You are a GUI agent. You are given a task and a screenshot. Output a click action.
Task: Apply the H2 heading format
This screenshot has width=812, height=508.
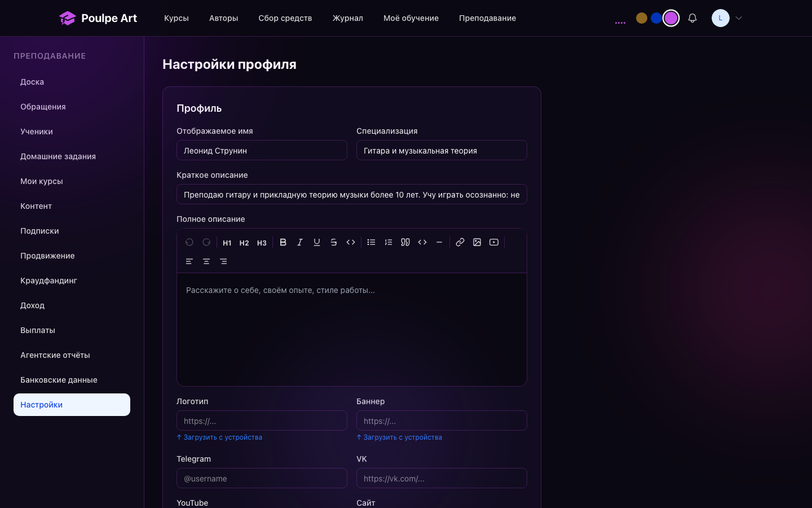244,243
